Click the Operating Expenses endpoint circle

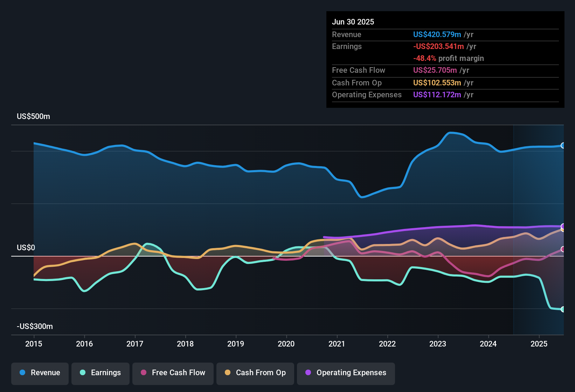pos(563,227)
